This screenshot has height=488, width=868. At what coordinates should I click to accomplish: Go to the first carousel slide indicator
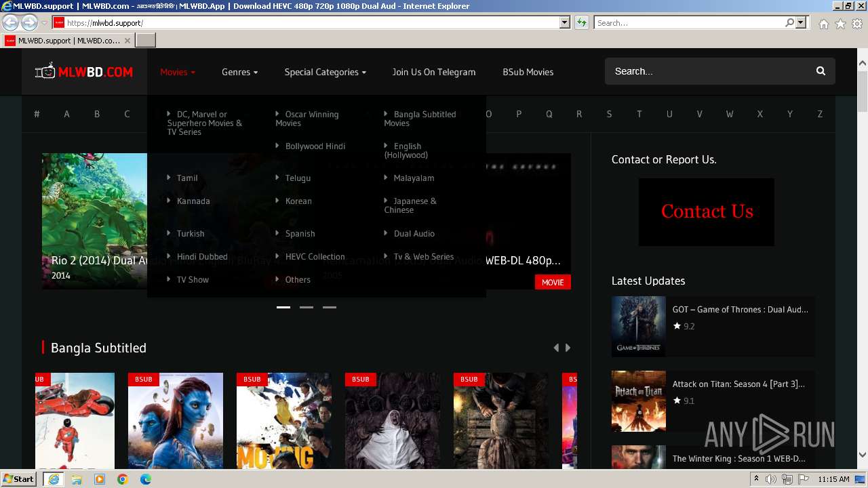[283, 307]
